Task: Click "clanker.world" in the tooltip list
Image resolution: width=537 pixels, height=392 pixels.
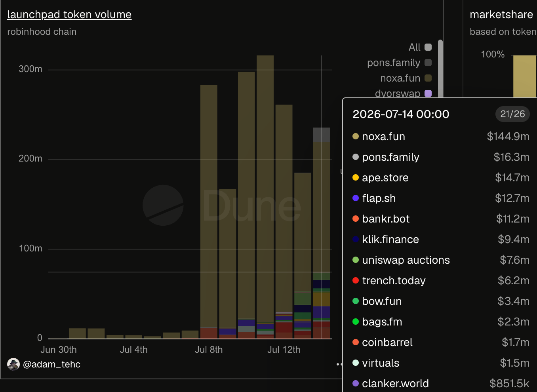Action: tap(395, 384)
